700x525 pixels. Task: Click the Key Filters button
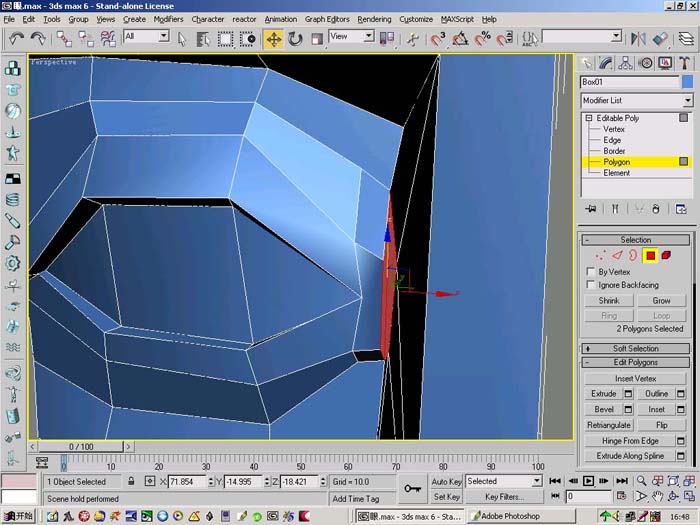[x=504, y=497]
